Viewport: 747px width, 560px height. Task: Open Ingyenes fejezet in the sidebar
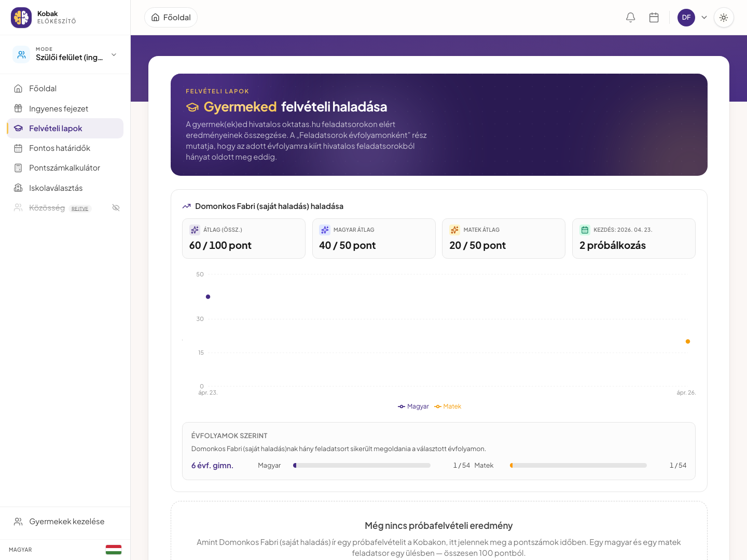65,109
